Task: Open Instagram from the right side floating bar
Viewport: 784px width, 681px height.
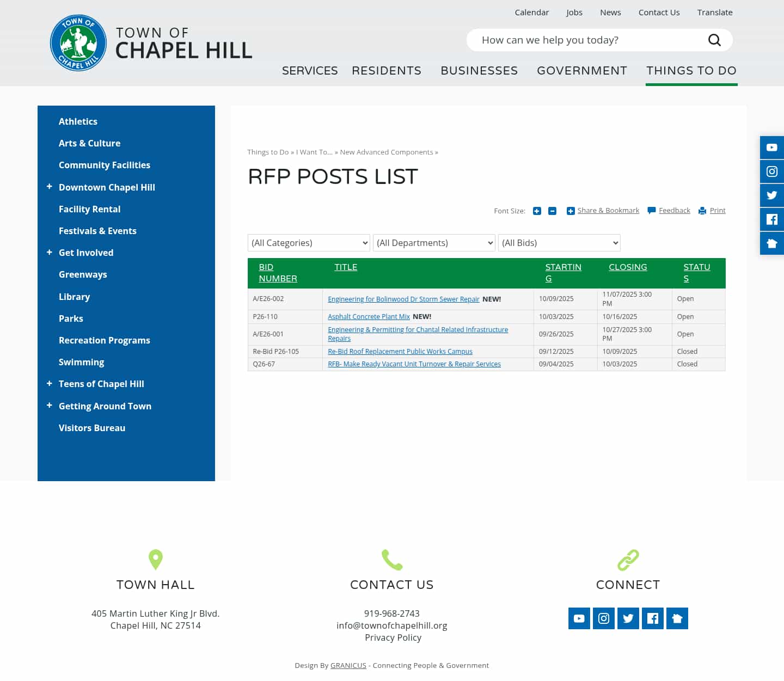Action: coord(772,171)
